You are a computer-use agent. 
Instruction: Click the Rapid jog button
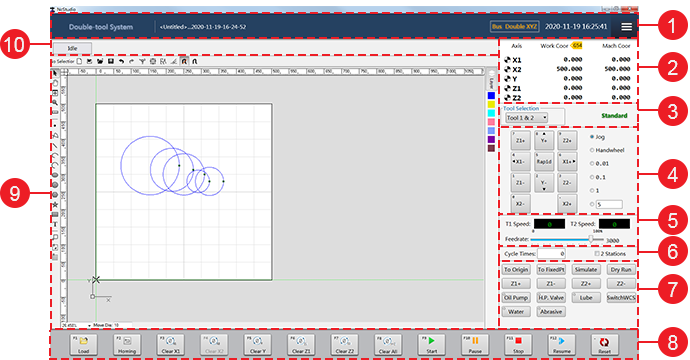click(544, 162)
